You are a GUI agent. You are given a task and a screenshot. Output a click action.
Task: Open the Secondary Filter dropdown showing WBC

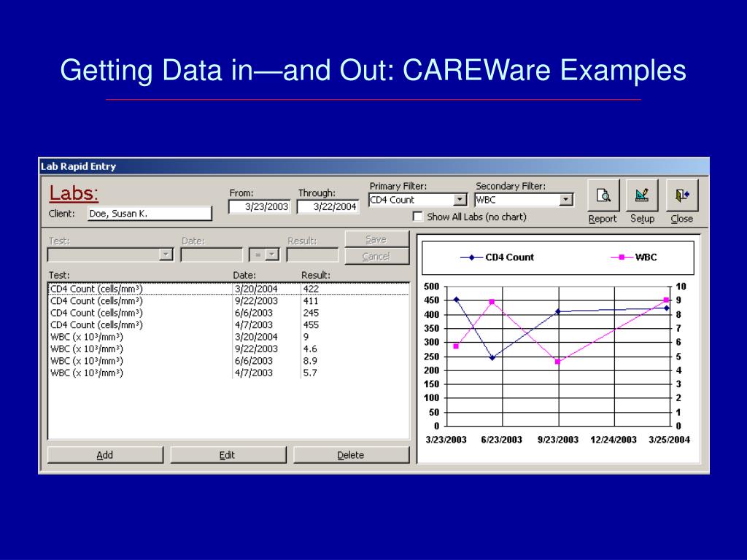pyautogui.click(x=567, y=199)
